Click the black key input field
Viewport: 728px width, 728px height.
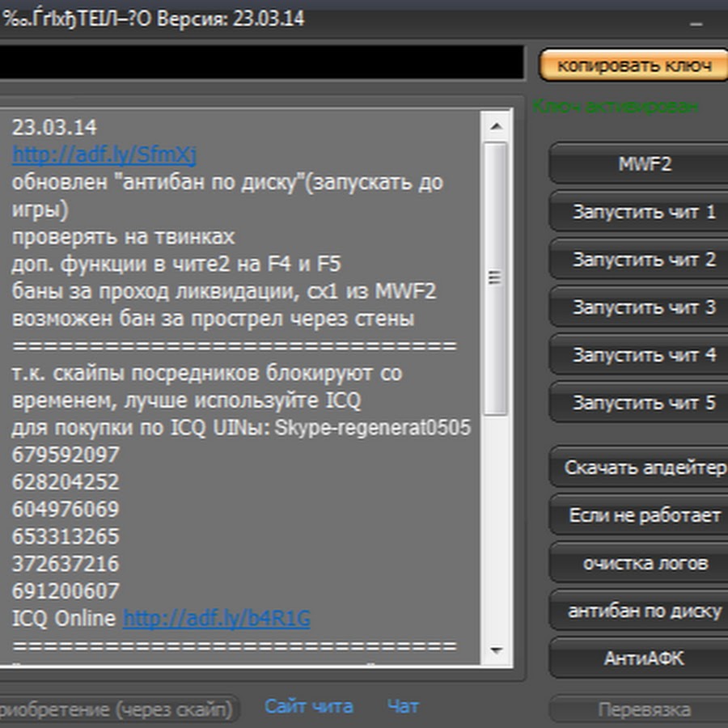point(260,62)
